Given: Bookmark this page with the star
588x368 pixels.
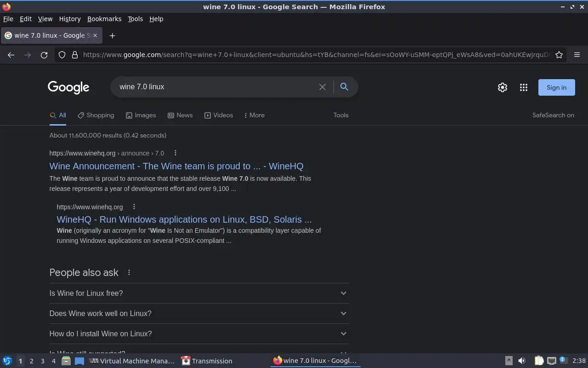Looking at the screenshot, I should (559, 55).
